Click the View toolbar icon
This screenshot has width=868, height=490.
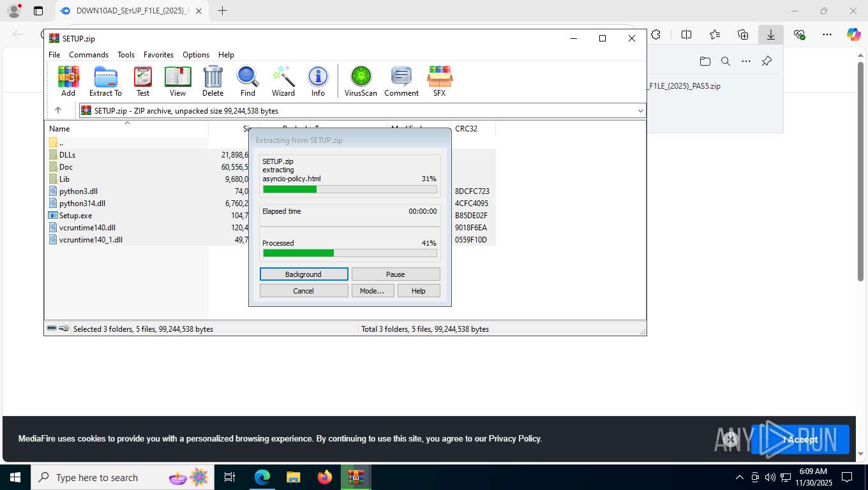(177, 81)
